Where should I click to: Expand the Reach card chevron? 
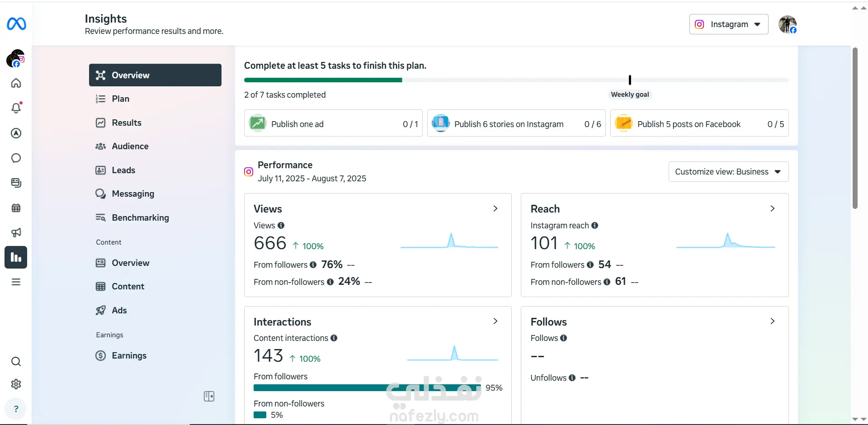772,208
